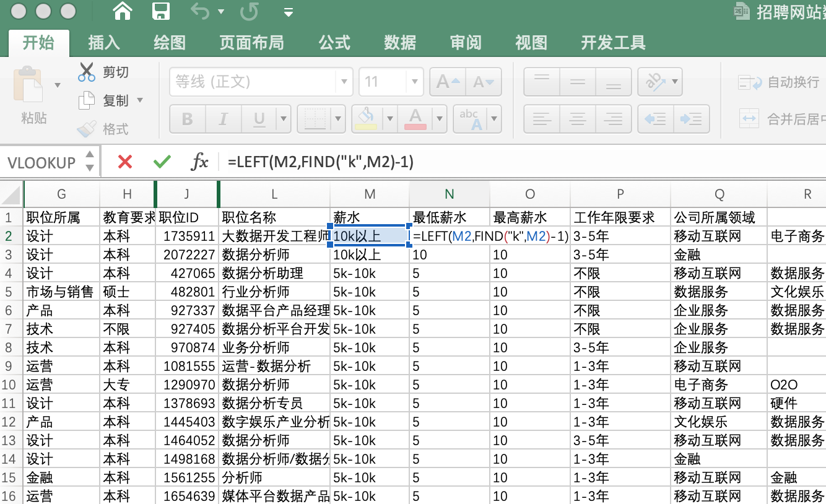Click the 复制 copy button
The height and width of the screenshot is (504, 826).
tap(115, 100)
